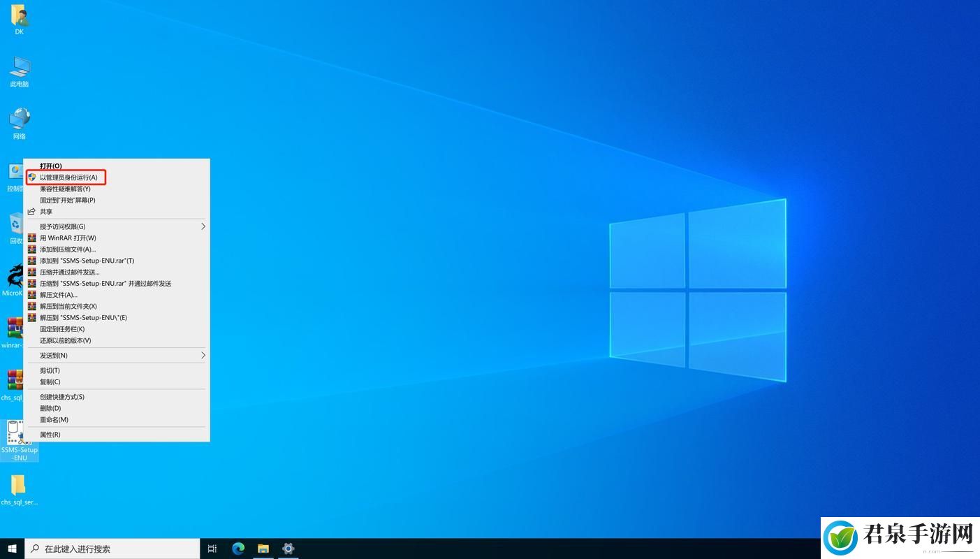Select 固定到"开始"屏幕(P)
Viewport: 980px width, 559px height.
[x=117, y=200]
